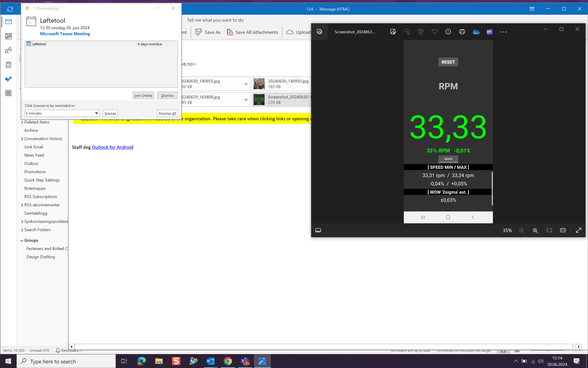
Task: Collapse the Groups section
Action: click(x=22, y=241)
